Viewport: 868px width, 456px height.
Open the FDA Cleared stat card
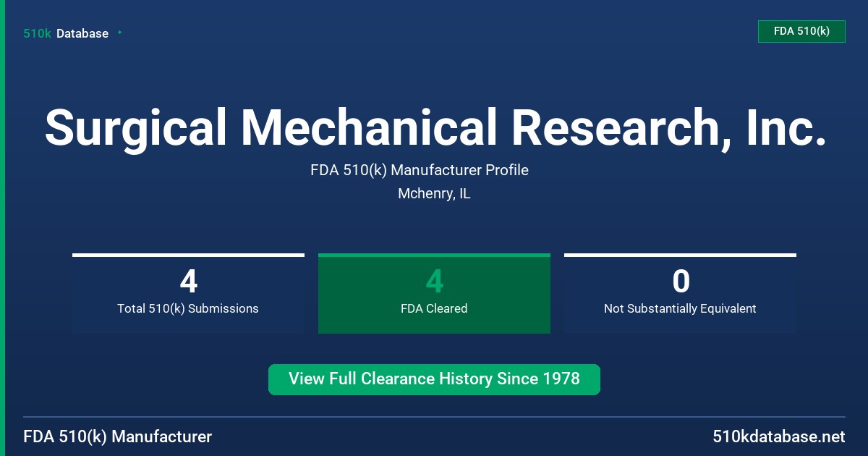[434, 293]
